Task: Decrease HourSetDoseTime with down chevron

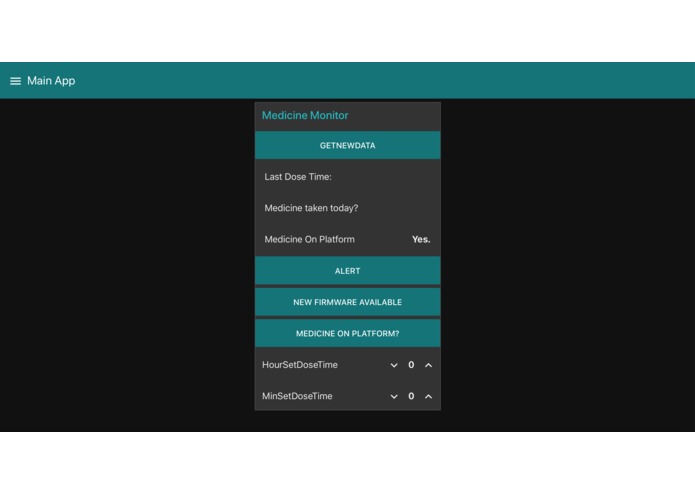Action: pyautogui.click(x=394, y=365)
